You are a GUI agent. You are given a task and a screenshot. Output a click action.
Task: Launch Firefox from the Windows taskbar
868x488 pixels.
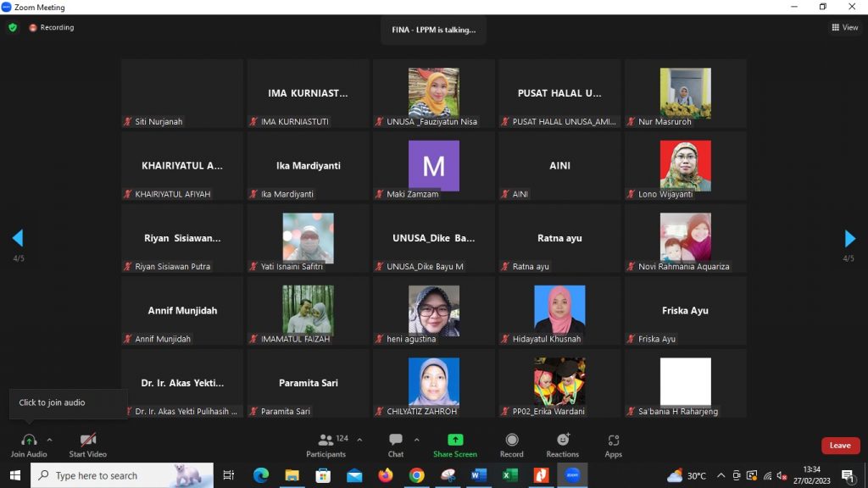click(386, 475)
